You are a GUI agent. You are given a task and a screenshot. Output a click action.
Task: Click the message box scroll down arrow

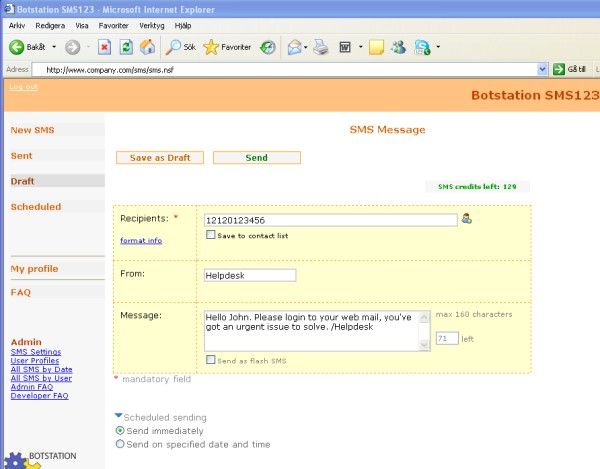click(x=424, y=345)
